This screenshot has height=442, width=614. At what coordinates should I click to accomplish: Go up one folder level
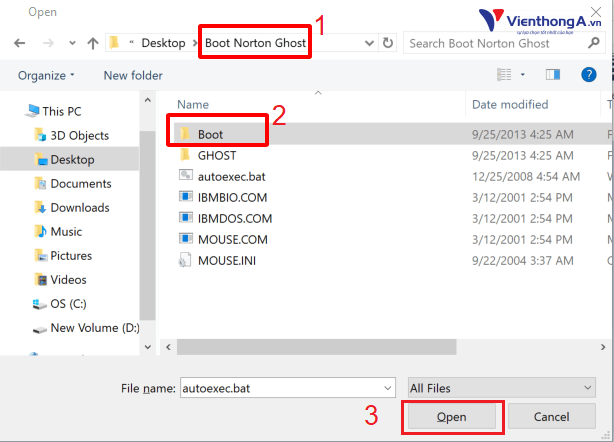[93, 43]
